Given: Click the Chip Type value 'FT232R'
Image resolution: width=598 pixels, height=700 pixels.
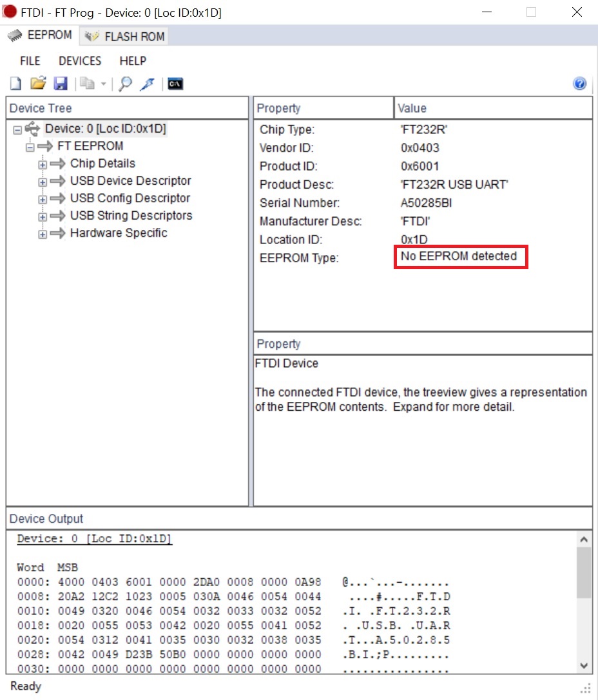Looking at the screenshot, I should pyautogui.click(x=424, y=129).
